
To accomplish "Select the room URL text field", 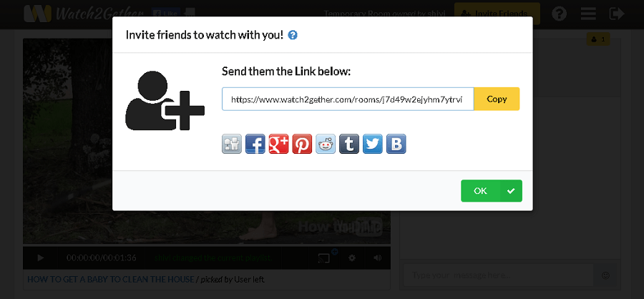I will point(348,99).
